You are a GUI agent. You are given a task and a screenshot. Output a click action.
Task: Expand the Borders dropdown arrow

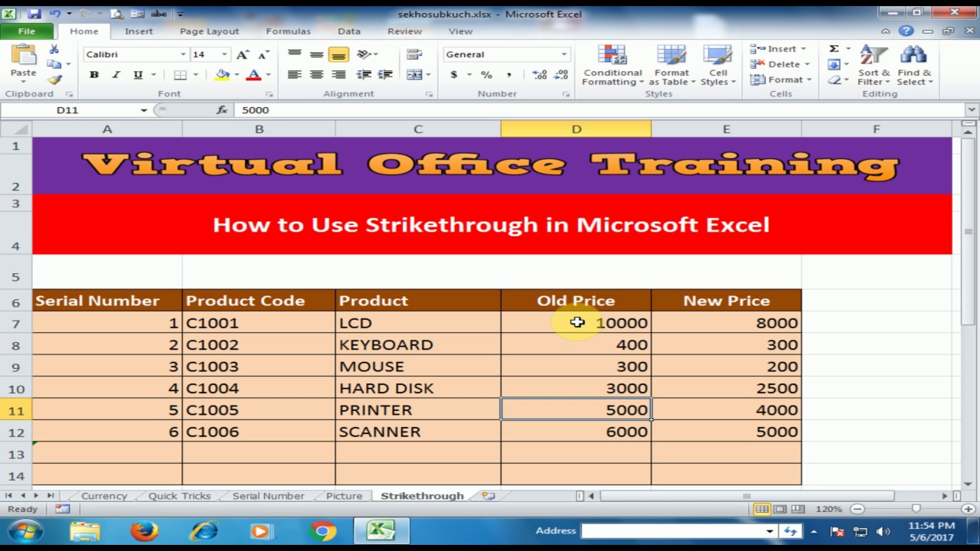(x=196, y=75)
